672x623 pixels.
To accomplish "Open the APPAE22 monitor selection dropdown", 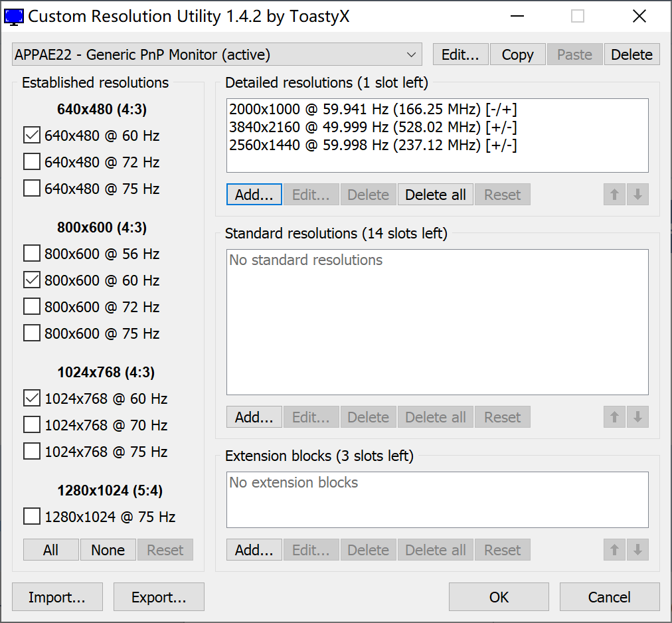I will [217, 54].
